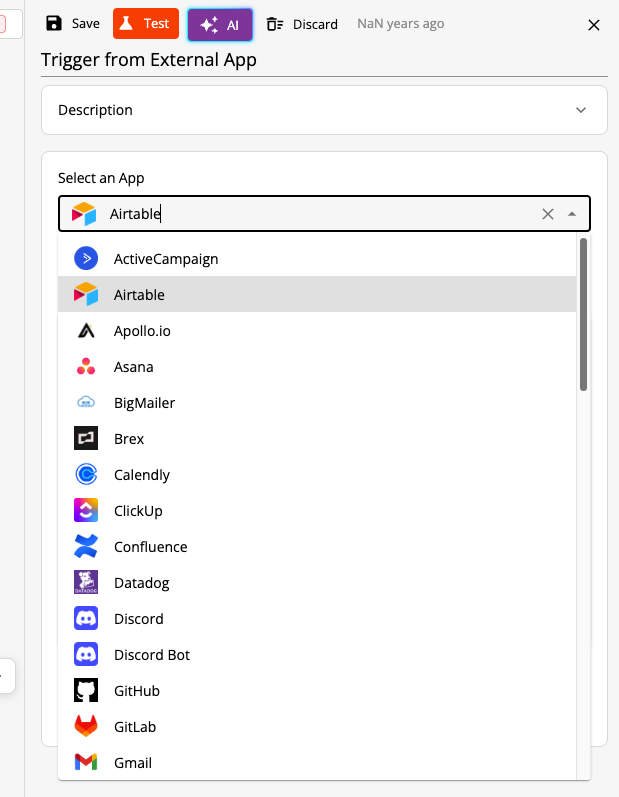Click the sparkle icon on AI button
This screenshot has height=797, width=619.
[x=209, y=24]
